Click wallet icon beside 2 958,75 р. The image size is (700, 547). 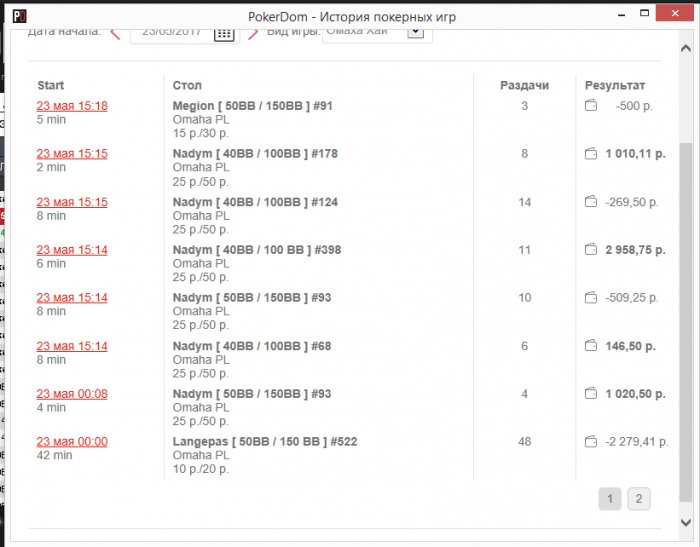pyautogui.click(x=591, y=250)
